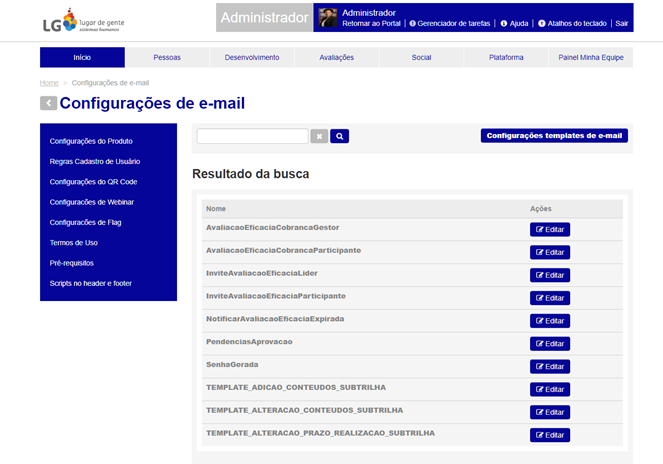Select Termos de Uso in sidebar
Screen dimensions: 663x464
tap(73, 243)
